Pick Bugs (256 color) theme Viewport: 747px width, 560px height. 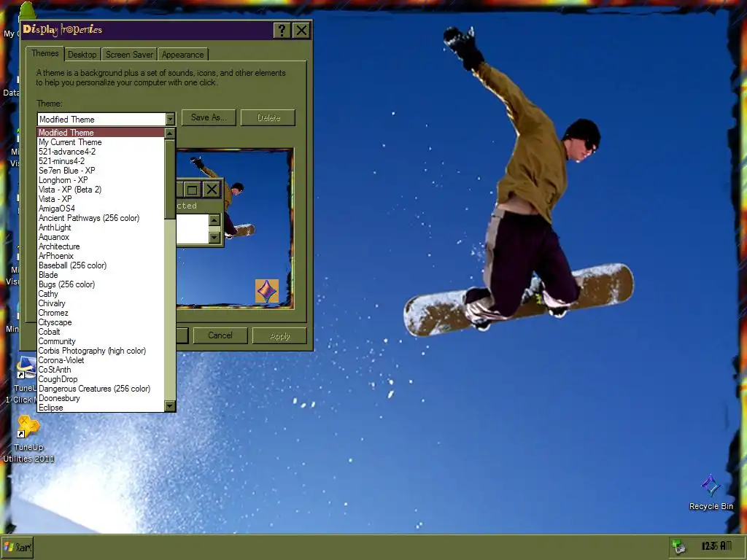pyautogui.click(x=101, y=284)
